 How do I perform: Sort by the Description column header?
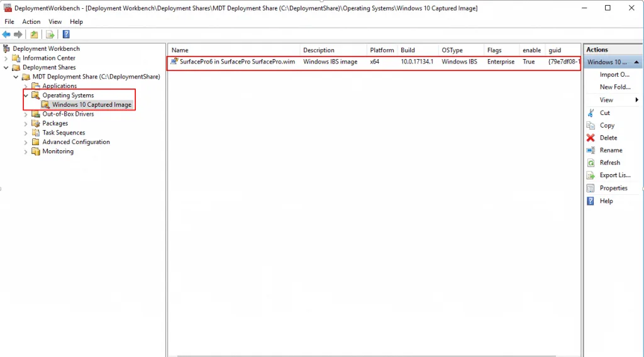(333, 50)
